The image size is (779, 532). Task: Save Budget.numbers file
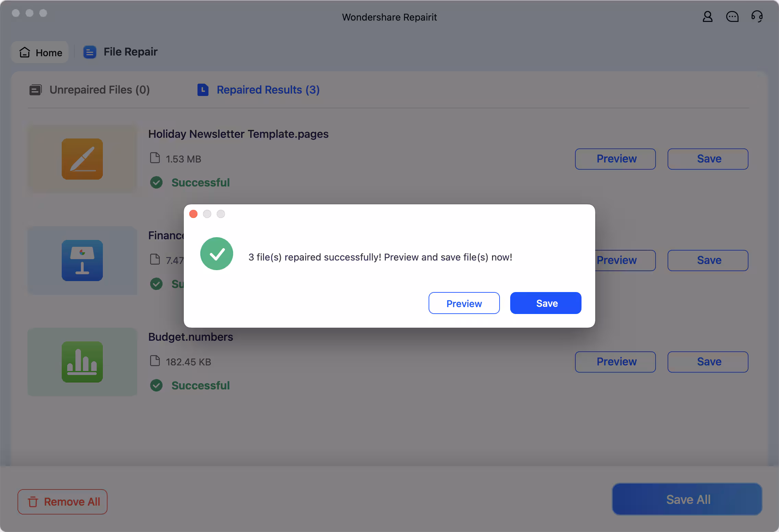pyautogui.click(x=708, y=362)
